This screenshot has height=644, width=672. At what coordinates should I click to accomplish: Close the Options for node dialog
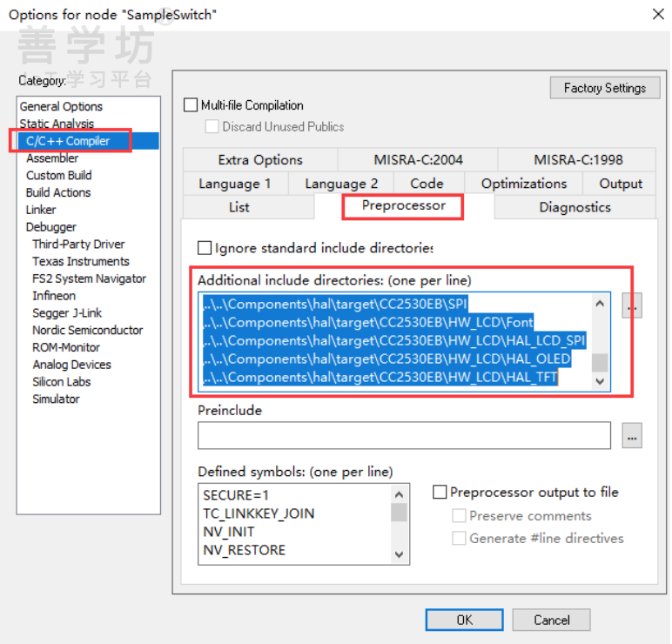tap(658, 15)
